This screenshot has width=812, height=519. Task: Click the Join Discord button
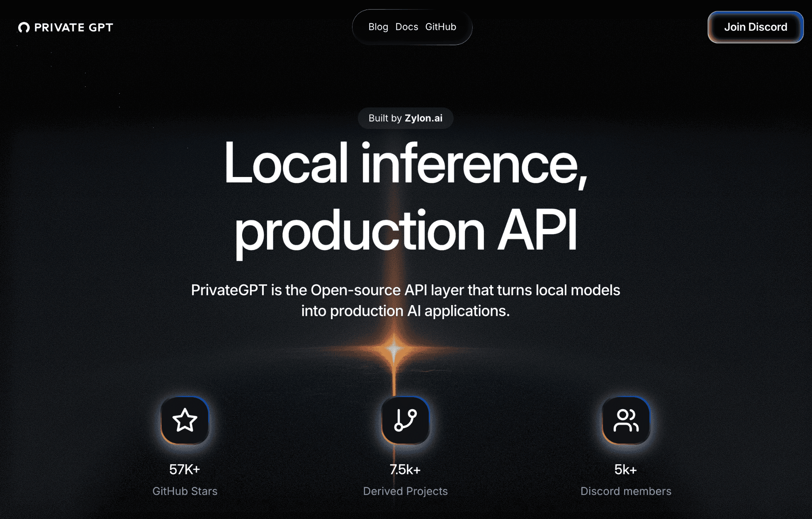756,27
